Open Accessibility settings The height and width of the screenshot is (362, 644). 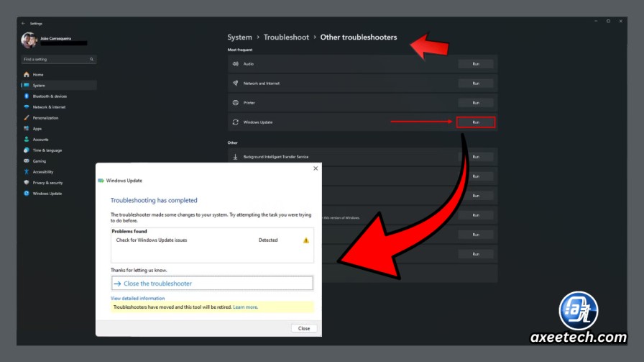pos(42,172)
